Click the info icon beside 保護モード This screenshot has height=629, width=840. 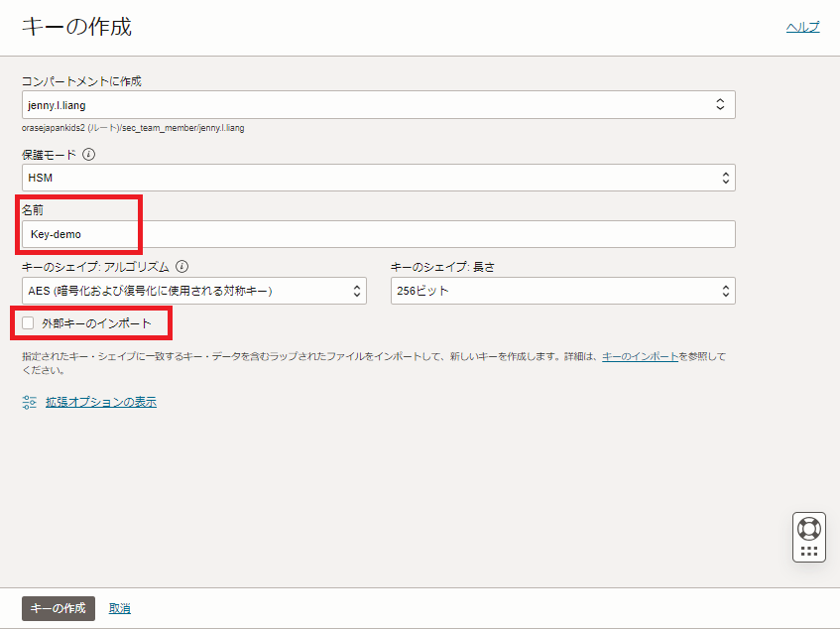point(89,155)
